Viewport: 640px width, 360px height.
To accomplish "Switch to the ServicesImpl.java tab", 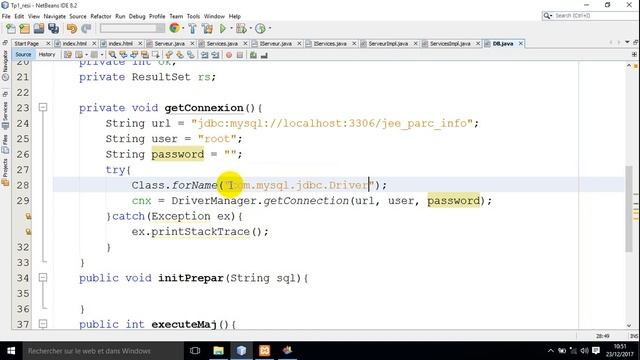I will pyautogui.click(x=450, y=43).
